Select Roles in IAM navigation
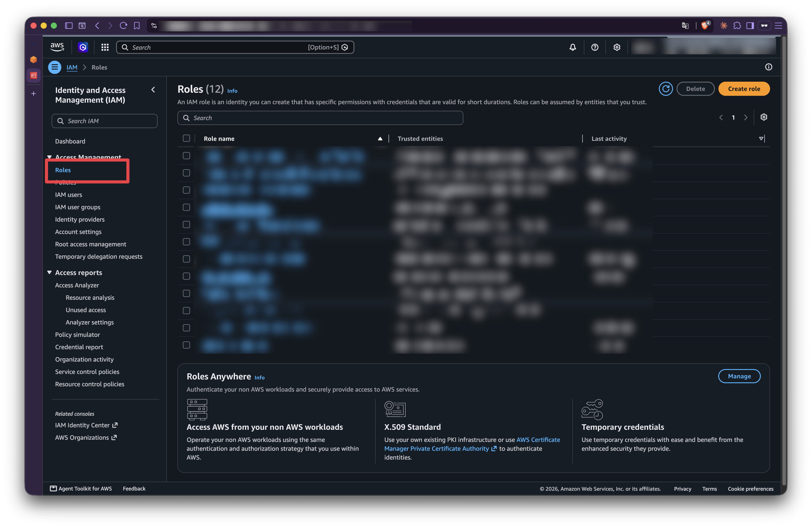This screenshot has width=812, height=528. pos(63,170)
